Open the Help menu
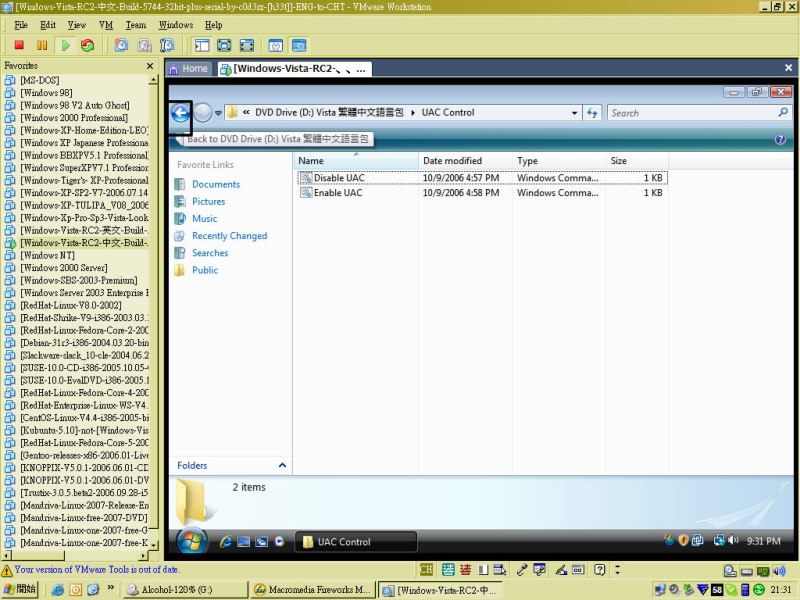Viewport: 800px width, 600px height. [x=213, y=24]
